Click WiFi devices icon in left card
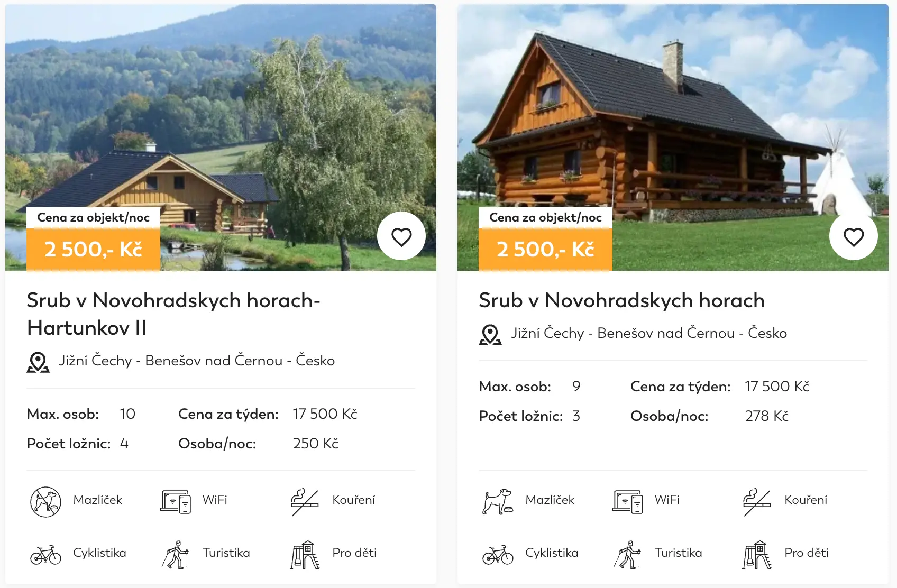The width and height of the screenshot is (897, 588). pos(175,501)
